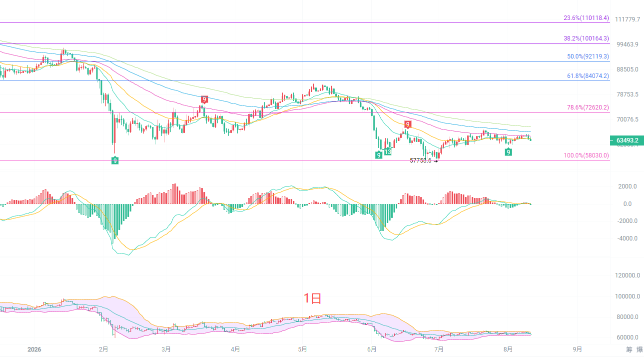Click the 2026 label on the time axis
The width and height of the screenshot is (644, 357).
pyautogui.click(x=34, y=349)
